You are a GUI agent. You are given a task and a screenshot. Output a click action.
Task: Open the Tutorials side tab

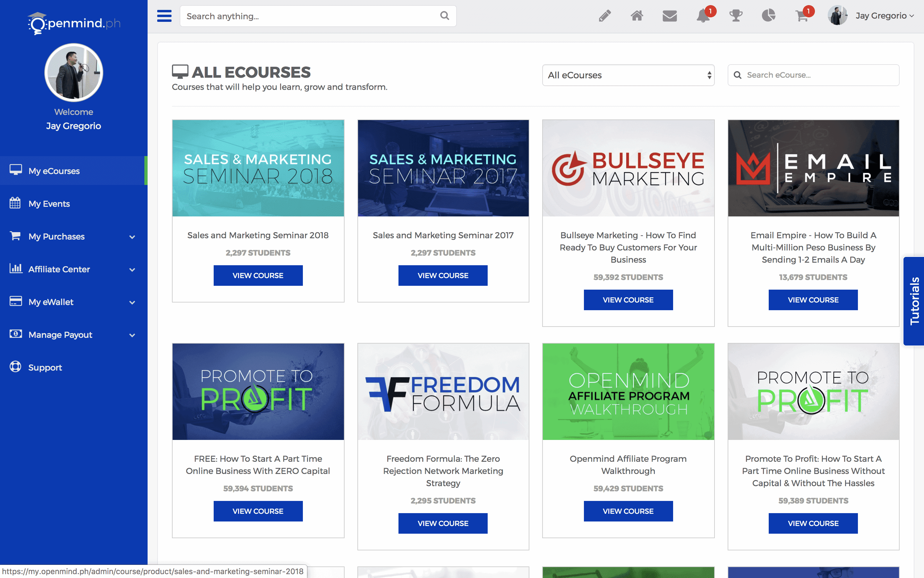coord(914,301)
